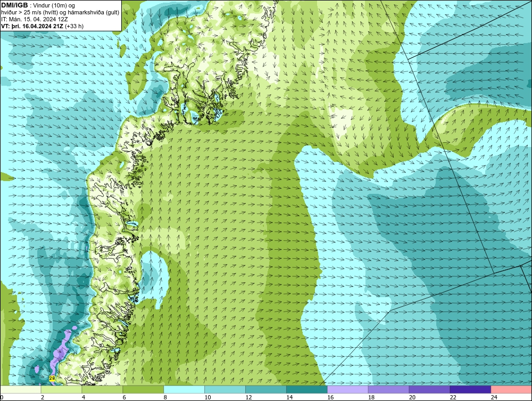Viewport: 532px width, 401px height.
Task: Click the 12–14 m/s teal swatch
Action: pyautogui.click(x=265, y=389)
